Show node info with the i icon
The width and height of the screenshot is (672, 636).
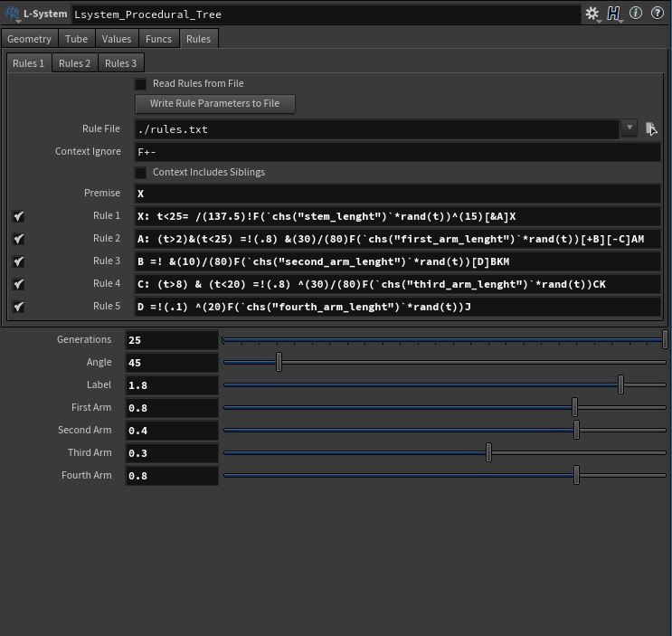pyautogui.click(x=636, y=14)
